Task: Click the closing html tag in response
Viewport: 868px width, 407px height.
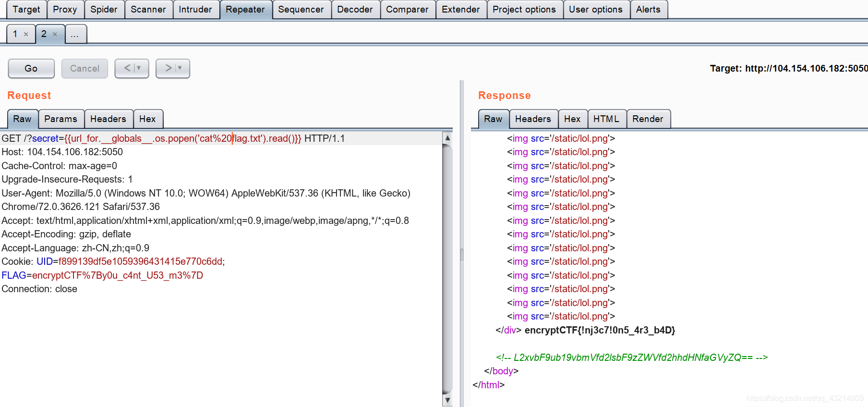Action: [489, 385]
